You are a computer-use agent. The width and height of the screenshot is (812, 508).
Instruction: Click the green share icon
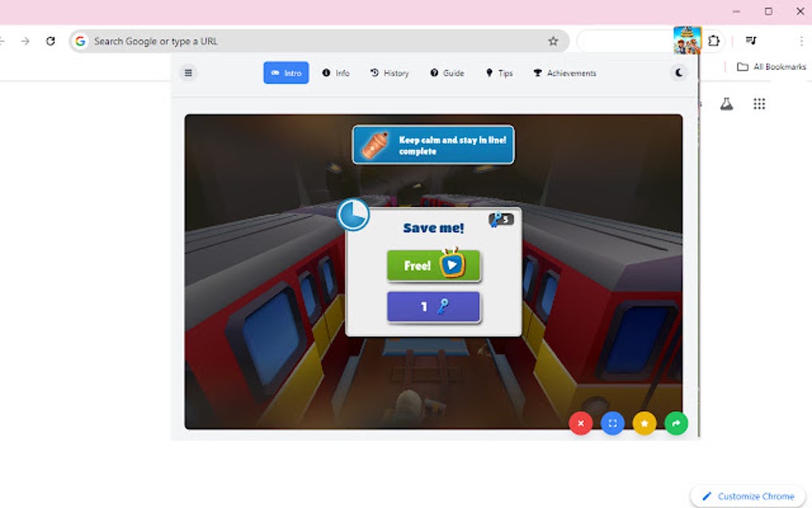tap(676, 423)
